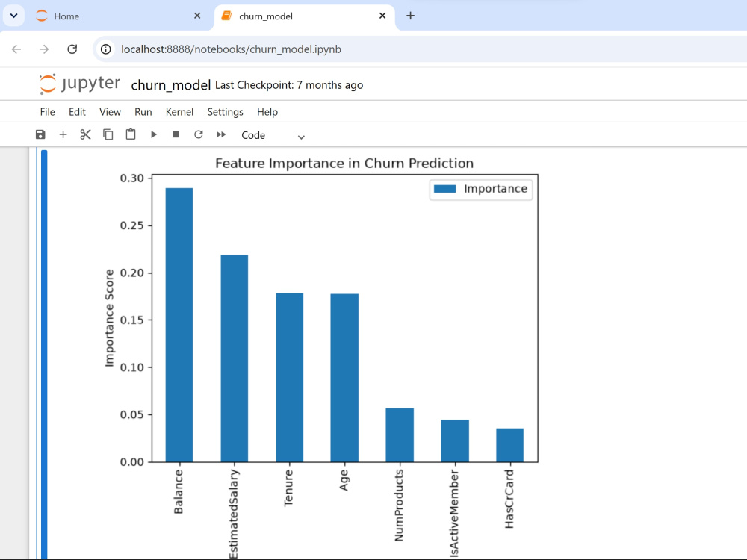This screenshot has height=560, width=747.
Task: Click the NumProducts x-axis label
Action: (399, 505)
